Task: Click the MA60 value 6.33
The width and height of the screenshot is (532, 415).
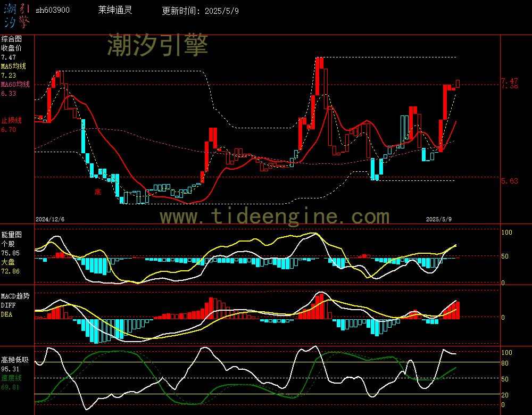Action: [x=9, y=93]
